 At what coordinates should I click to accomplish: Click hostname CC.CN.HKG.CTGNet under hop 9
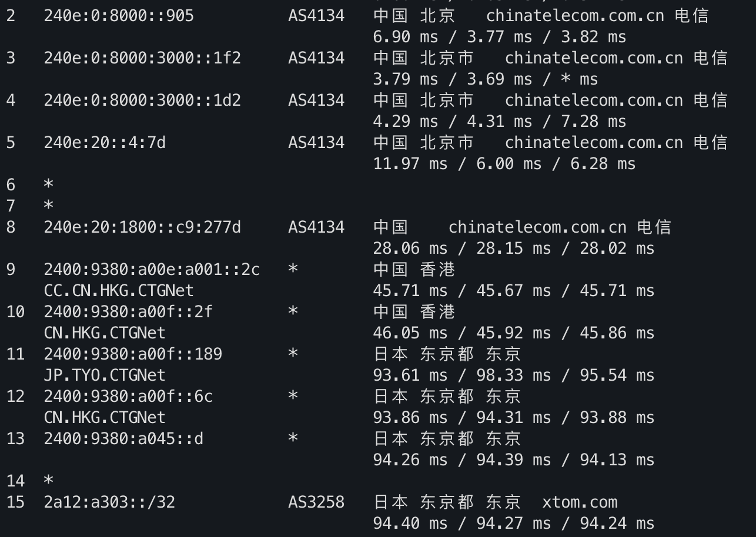click(119, 291)
